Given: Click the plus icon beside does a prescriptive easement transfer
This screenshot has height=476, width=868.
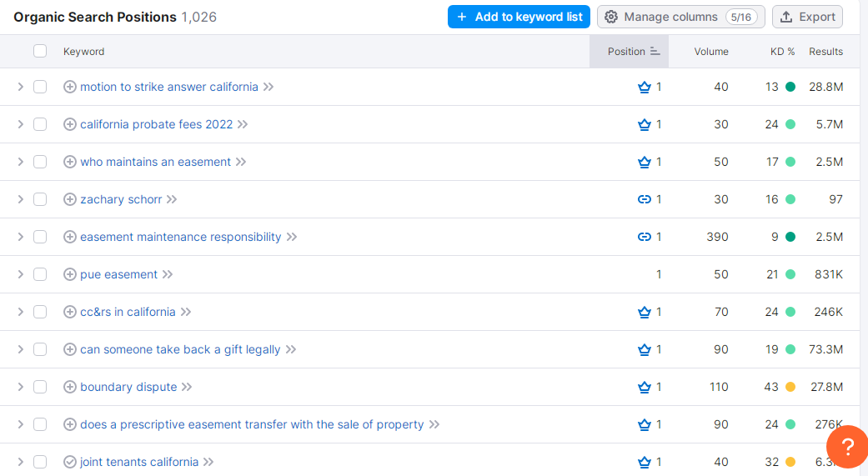Looking at the screenshot, I should (x=70, y=424).
